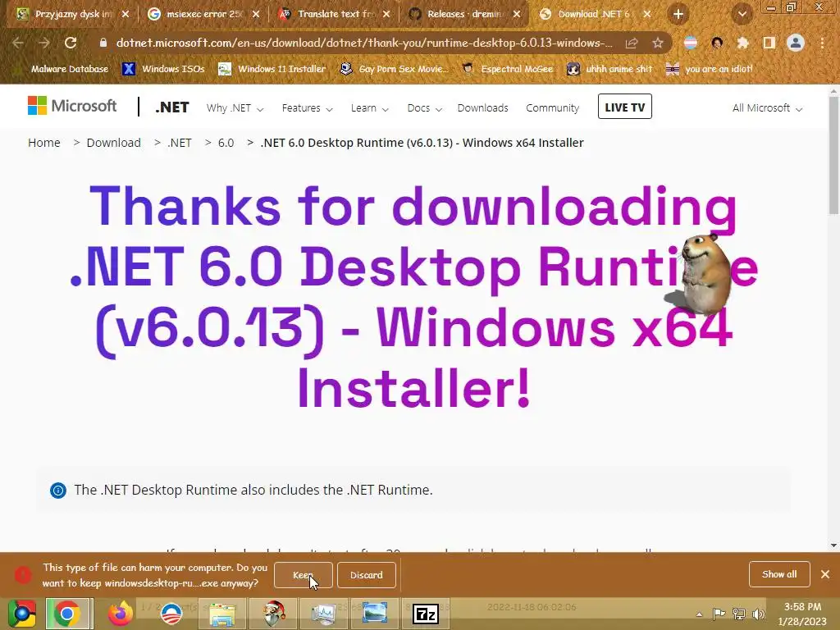Close the Translate text tab
The height and width of the screenshot is (630, 840).
[386, 14]
